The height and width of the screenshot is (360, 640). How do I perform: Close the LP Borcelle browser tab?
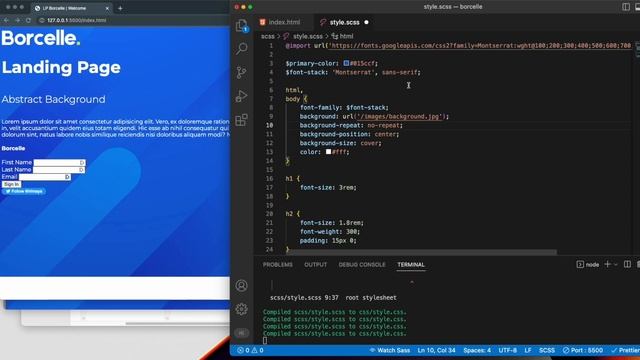[107, 8]
